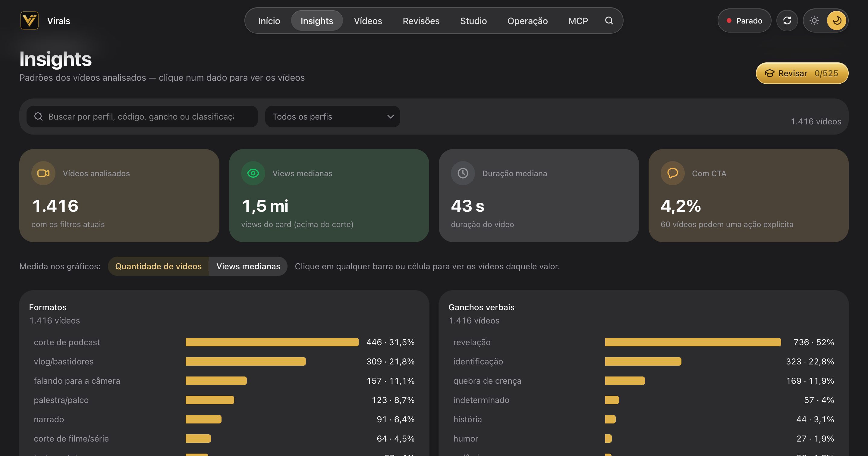Select Views medianas chart measure
Viewport: 868px width, 456px height.
coord(248,266)
